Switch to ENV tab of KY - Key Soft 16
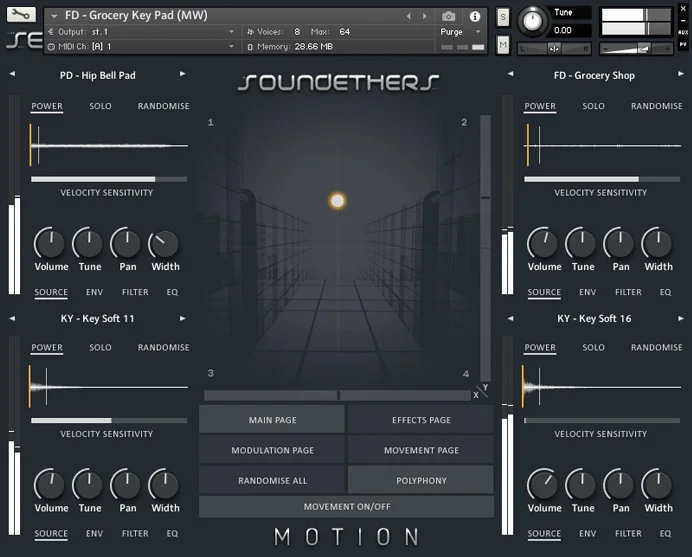The height and width of the screenshot is (557, 692). pos(587,534)
